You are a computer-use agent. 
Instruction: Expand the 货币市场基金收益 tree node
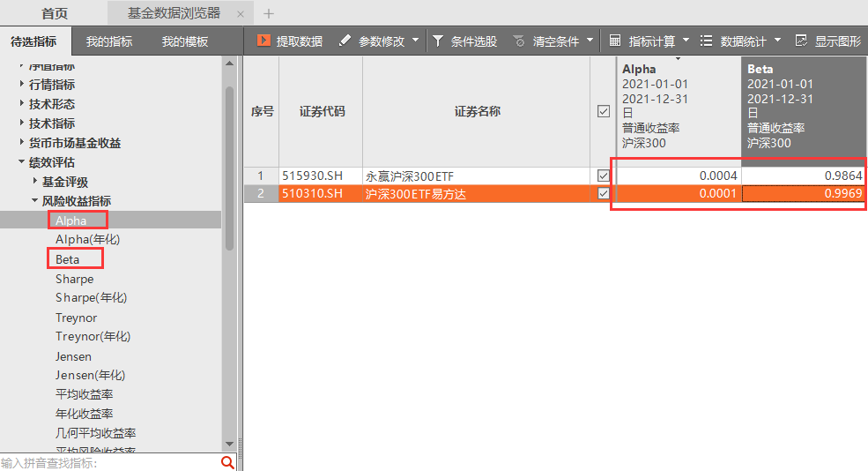point(21,142)
